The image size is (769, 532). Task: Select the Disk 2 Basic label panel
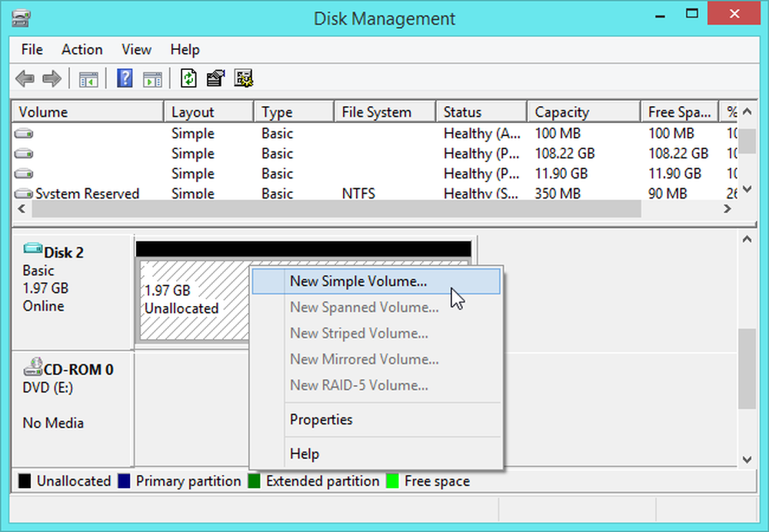pyautogui.click(x=72, y=292)
